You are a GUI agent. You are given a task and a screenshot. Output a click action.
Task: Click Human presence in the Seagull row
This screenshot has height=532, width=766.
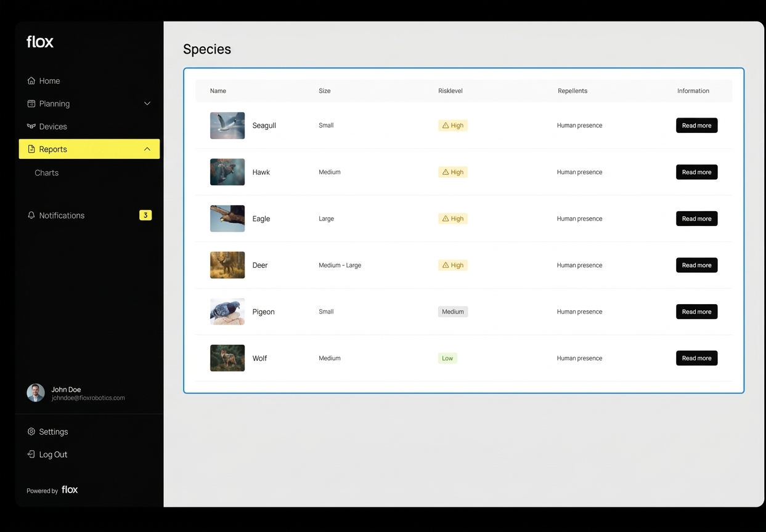(580, 126)
